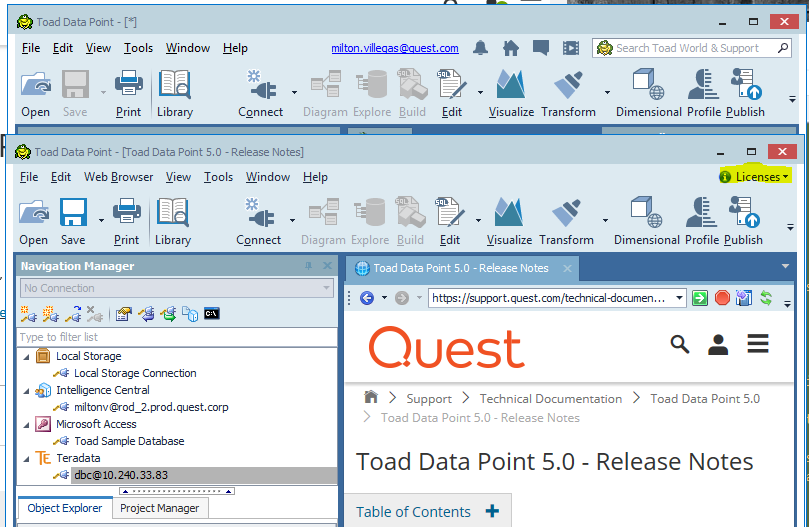Click the Type to filter list field
The image size is (809, 527).
coord(177,337)
